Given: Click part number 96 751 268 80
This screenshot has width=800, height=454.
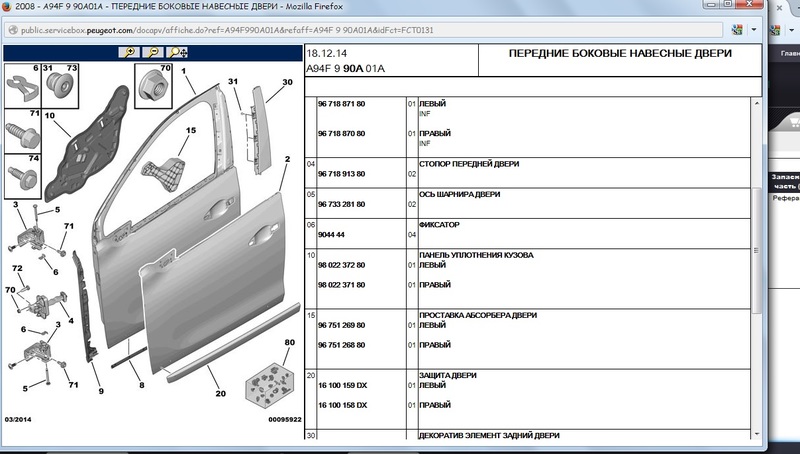Looking at the screenshot, I should (x=341, y=345).
